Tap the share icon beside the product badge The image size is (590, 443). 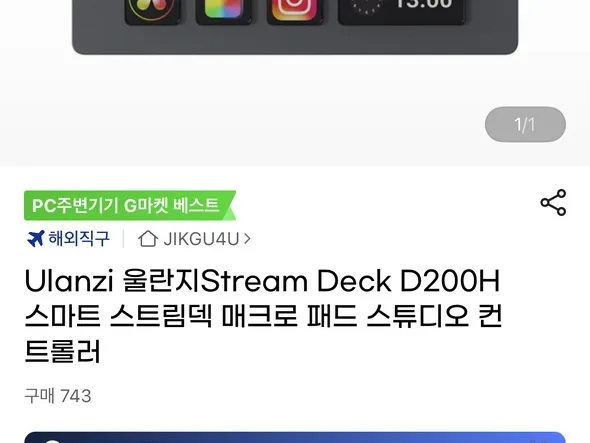pos(553,202)
